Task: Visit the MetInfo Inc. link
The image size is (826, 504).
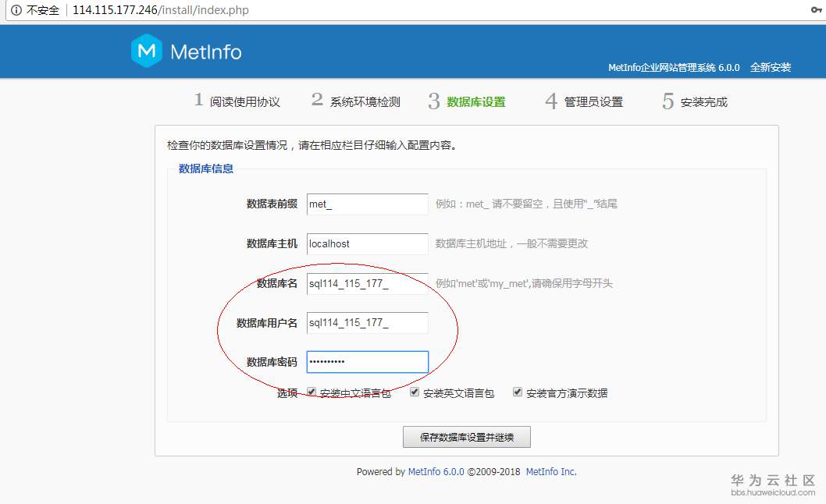Action: (550, 471)
